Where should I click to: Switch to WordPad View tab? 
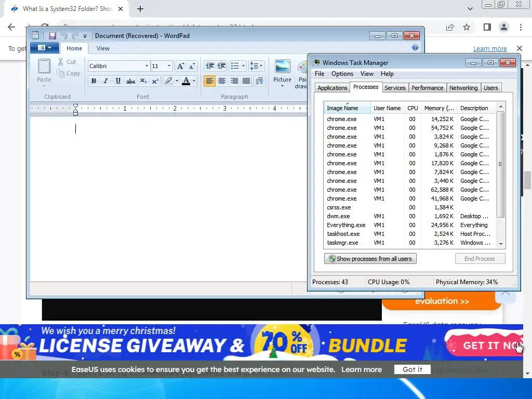[x=103, y=48]
